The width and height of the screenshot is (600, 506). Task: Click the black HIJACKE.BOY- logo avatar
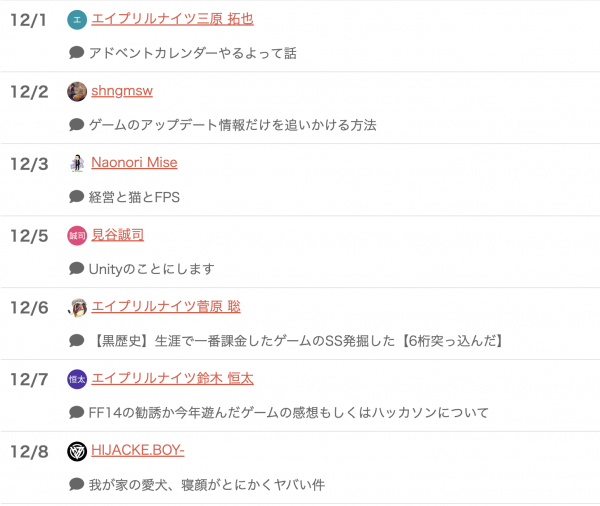pos(77,451)
